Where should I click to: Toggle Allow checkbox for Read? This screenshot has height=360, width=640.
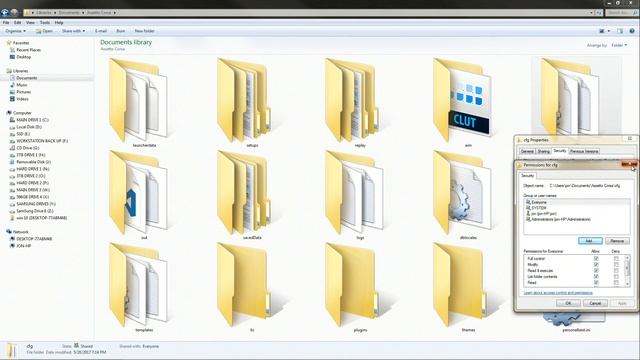(596, 282)
